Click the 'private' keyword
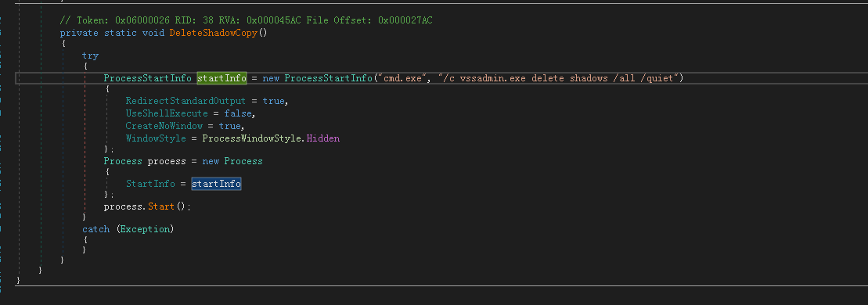Image resolution: width=868 pixels, height=305 pixels. (x=79, y=33)
